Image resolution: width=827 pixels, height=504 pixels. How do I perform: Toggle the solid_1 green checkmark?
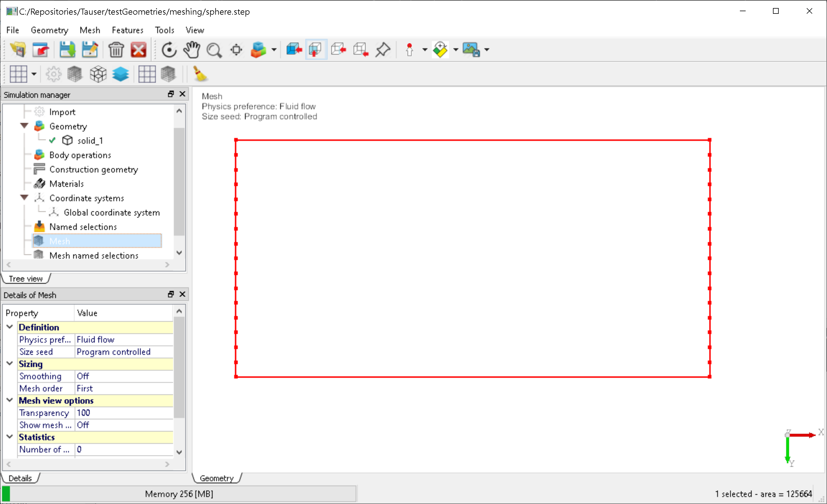tap(52, 140)
